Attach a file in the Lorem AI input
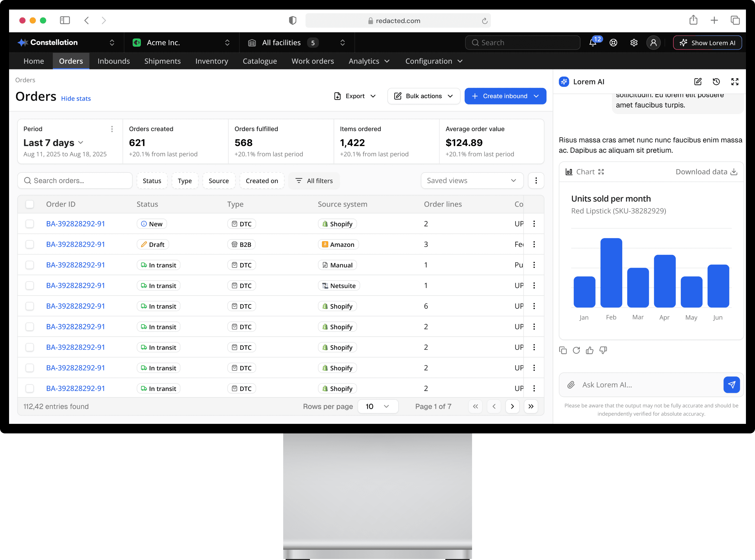This screenshot has height=560, width=755. pos(571,385)
